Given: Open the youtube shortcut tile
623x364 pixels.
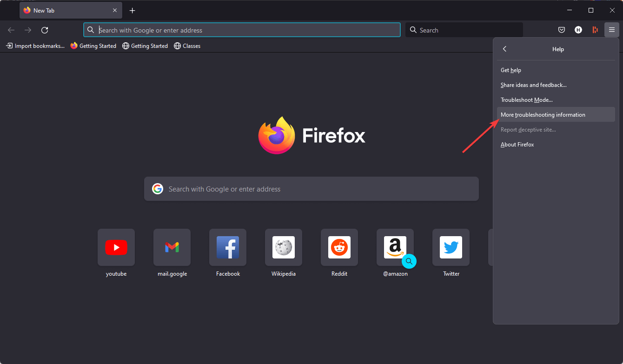Looking at the screenshot, I should tap(116, 247).
